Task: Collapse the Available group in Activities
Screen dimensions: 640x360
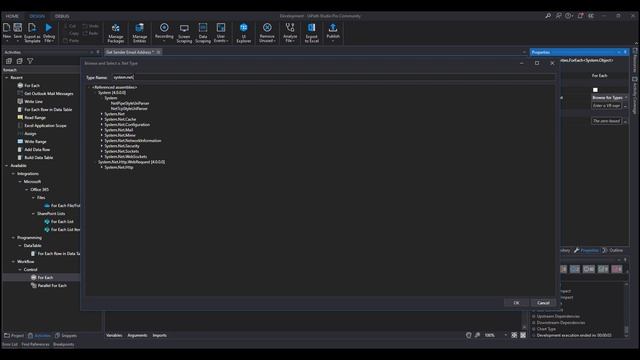Action: pos(7,166)
